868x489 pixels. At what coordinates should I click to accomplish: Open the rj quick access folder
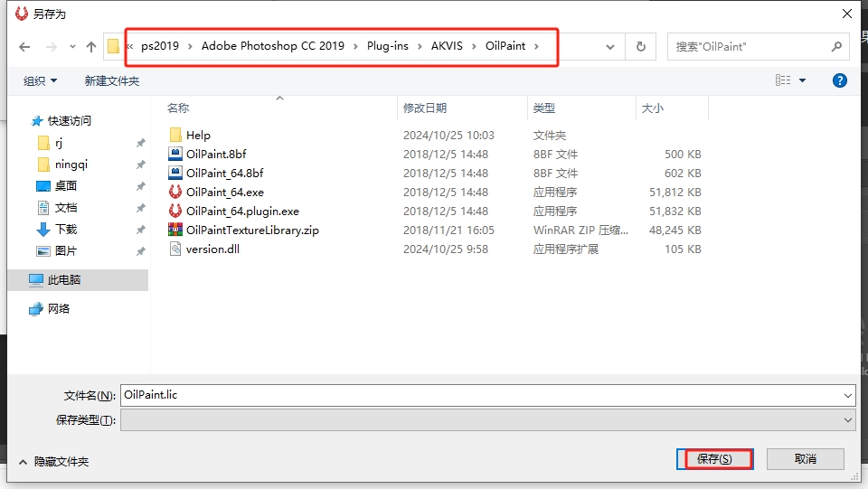point(59,144)
